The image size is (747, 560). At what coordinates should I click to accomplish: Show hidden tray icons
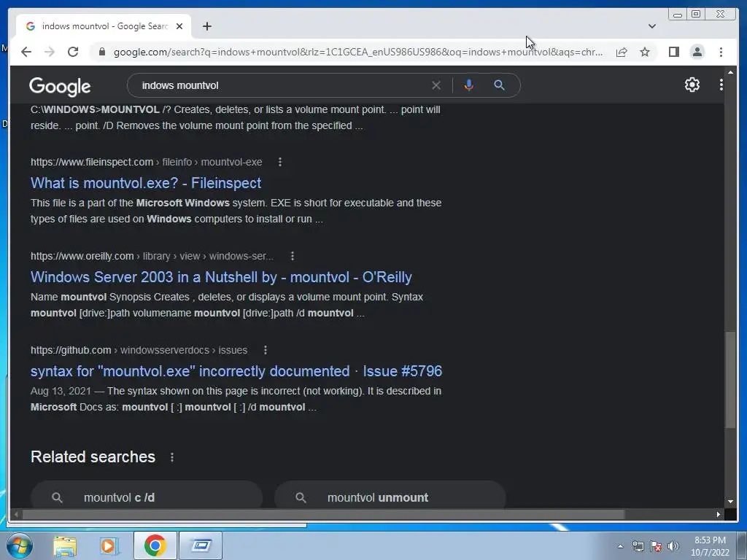[x=620, y=547]
